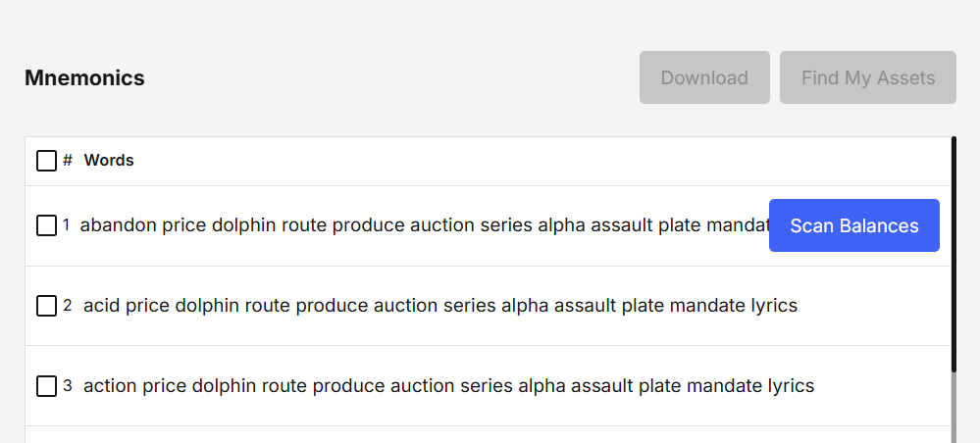The image size is (980, 443).
Task: Select the checkbox beside the acid mnemonic
Action: tap(46, 306)
